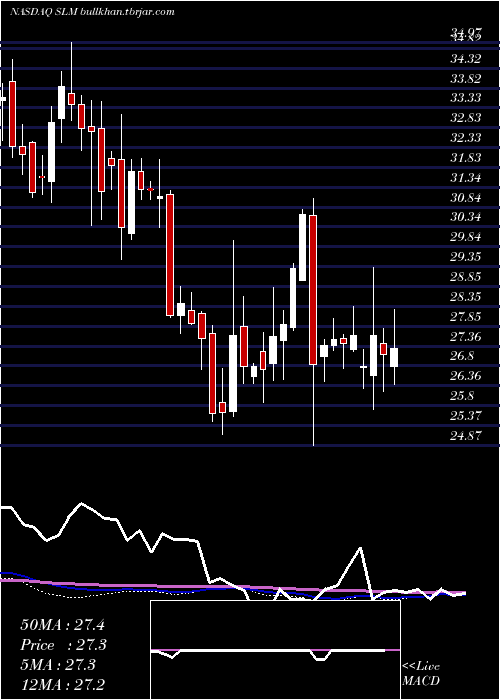Click the <<Live MACD label
500x700 pixels.
click(421, 674)
